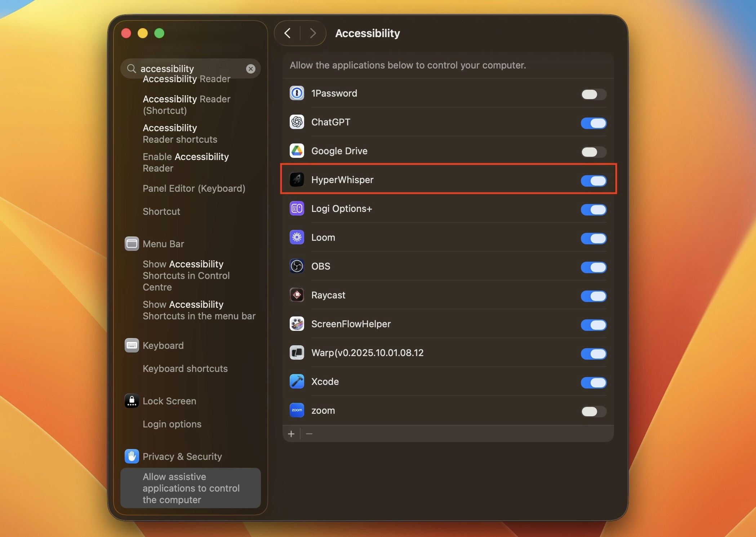This screenshot has width=756, height=537.
Task: Click the add application plus button
Action: (291, 434)
